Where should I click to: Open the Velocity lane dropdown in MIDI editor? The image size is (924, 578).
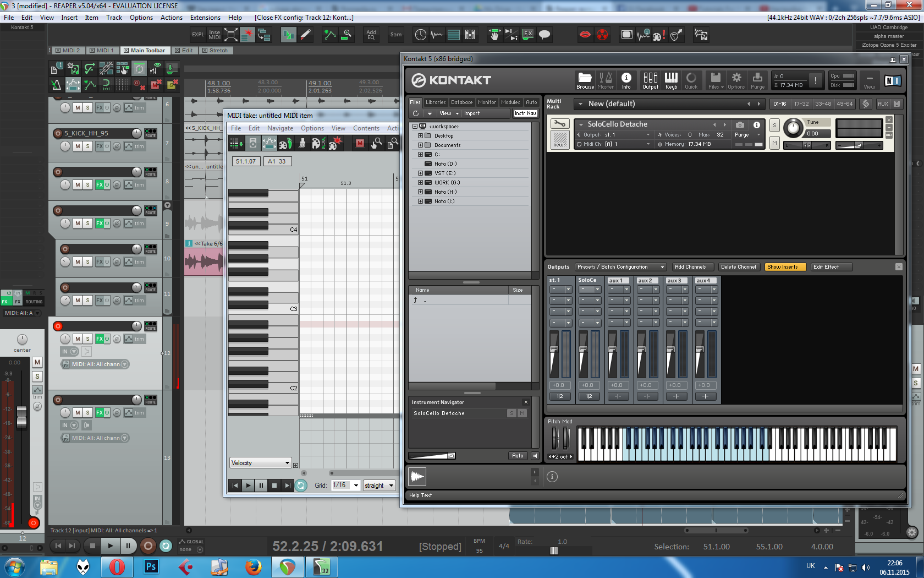[260, 463]
